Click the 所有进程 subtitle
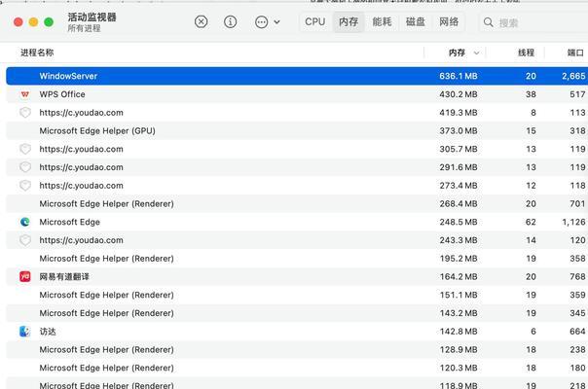Image resolution: width=588 pixels, height=389 pixels. [x=84, y=28]
